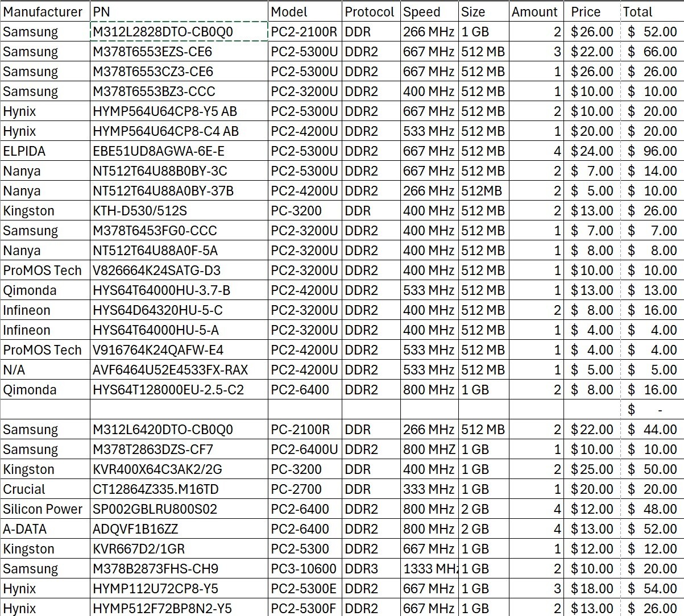Select the Crucial manufacturer cell
The image size is (684, 616).
tap(45, 489)
